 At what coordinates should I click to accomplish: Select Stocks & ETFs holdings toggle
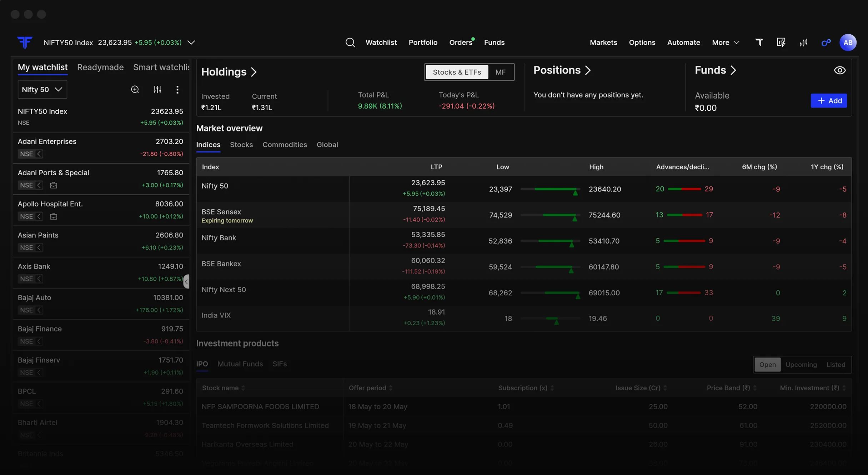point(457,72)
